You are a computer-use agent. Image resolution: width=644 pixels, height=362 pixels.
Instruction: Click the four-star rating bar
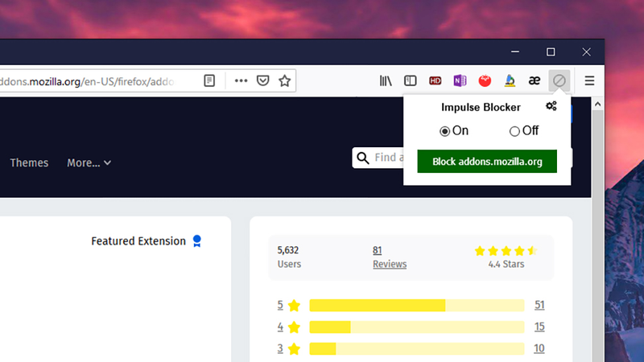click(x=417, y=327)
